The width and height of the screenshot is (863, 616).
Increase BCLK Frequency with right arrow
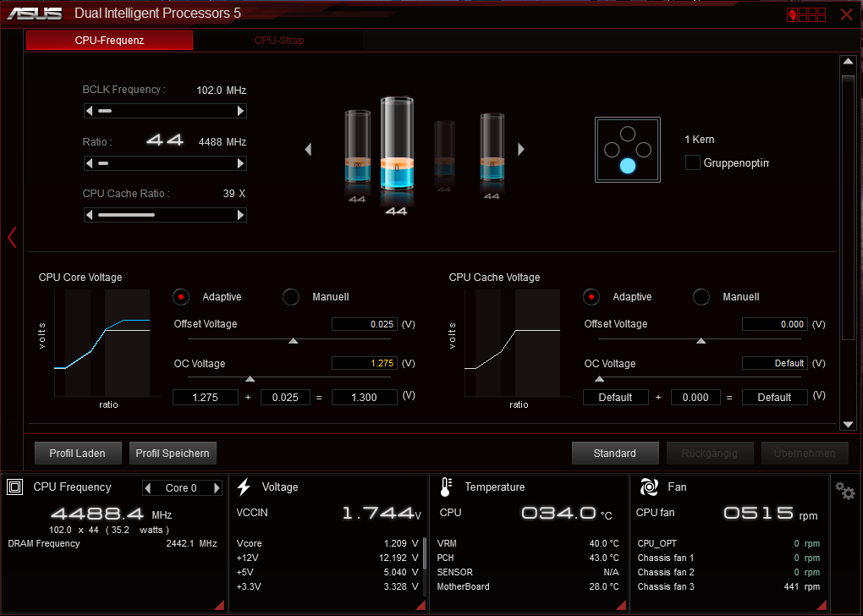pyautogui.click(x=240, y=111)
